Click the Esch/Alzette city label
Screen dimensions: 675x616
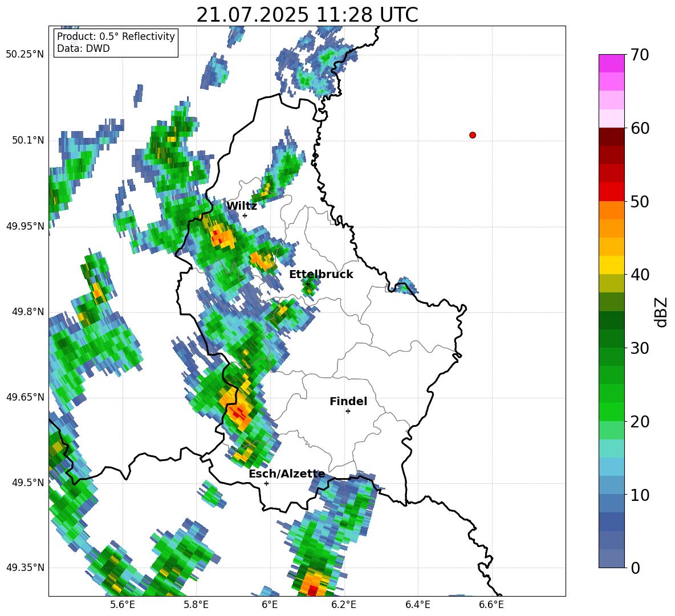pos(287,474)
